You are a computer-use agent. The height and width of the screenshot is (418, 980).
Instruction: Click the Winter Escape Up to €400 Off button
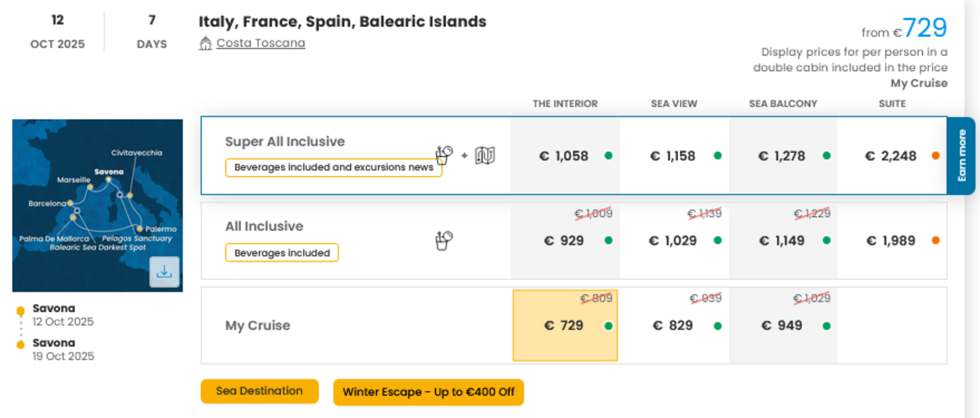pos(429,392)
